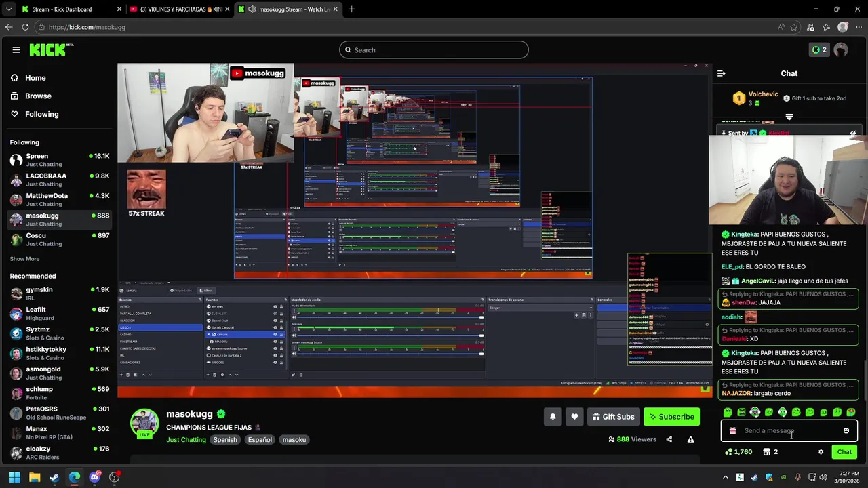Viewport: 868px width, 488px height.
Task: Open the channel shop icon
Action: tap(766, 452)
